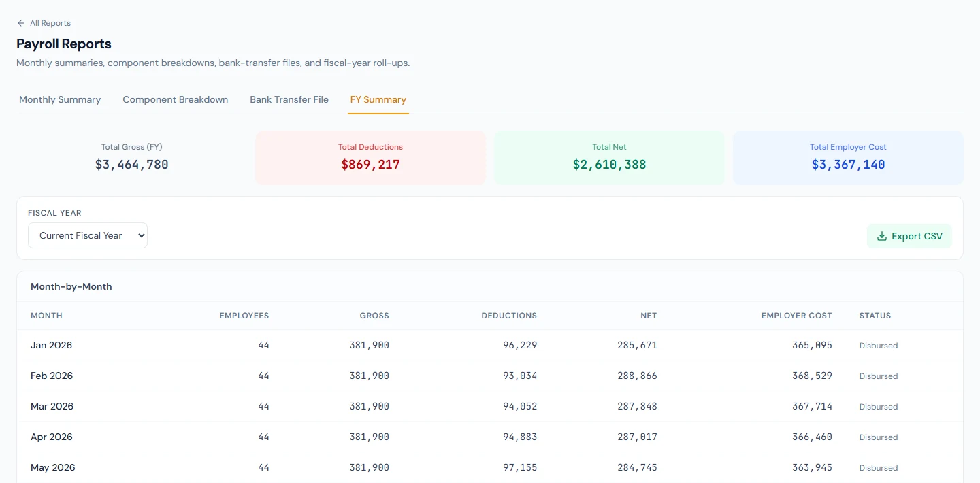This screenshot has width=980, height=483.
Task: Click the NET column header
Action: click(x=649, y=316)
